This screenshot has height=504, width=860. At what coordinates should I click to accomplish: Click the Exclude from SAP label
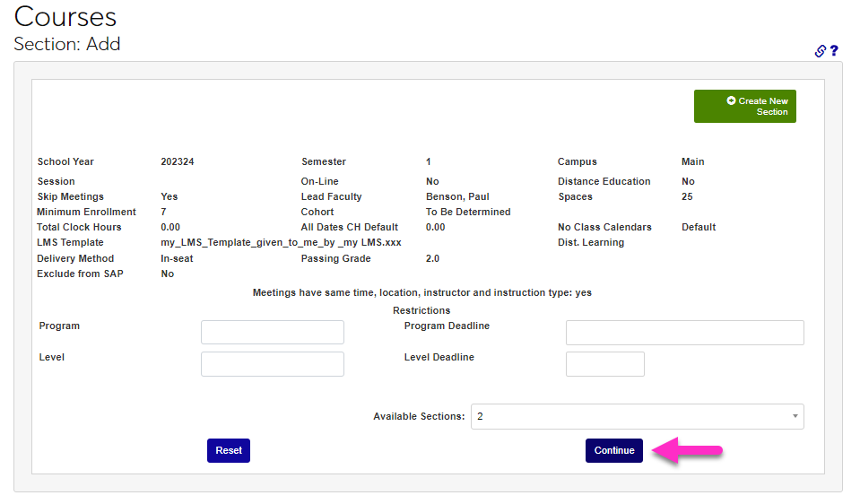coord(80,274)
